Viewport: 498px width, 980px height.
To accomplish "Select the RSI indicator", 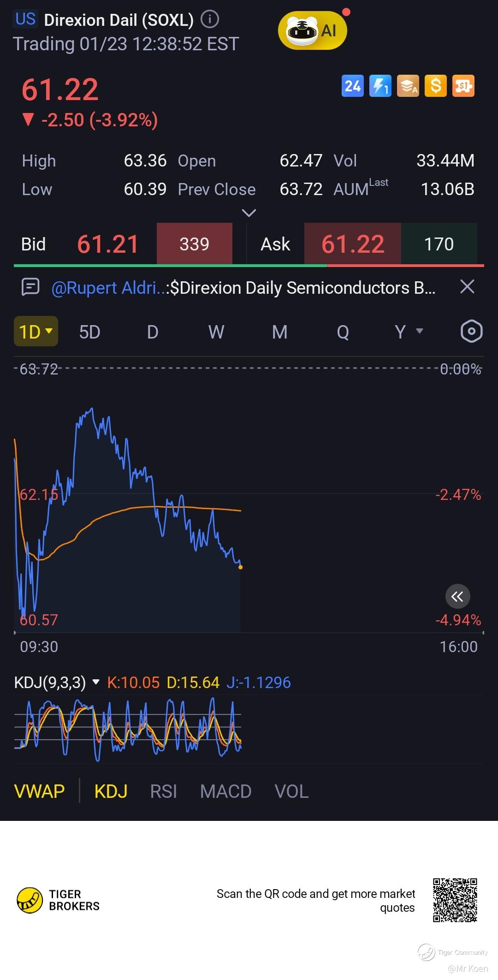I will (x=163, y=791).
